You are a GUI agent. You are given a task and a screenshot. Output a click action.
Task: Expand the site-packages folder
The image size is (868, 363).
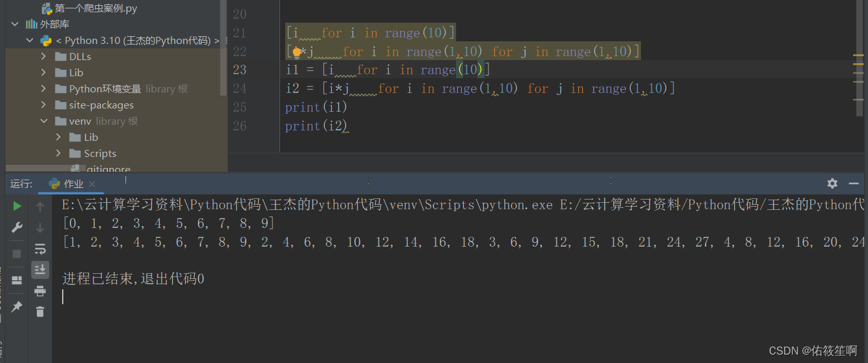[x=43, y=105]
